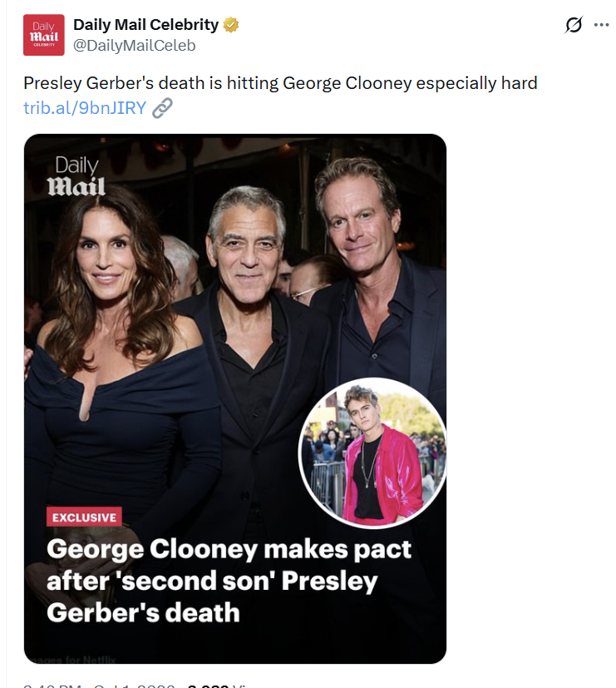Click the George Clooney makes pact headline
This screenshot has height=688, width=616.
[x=229, y=581]
